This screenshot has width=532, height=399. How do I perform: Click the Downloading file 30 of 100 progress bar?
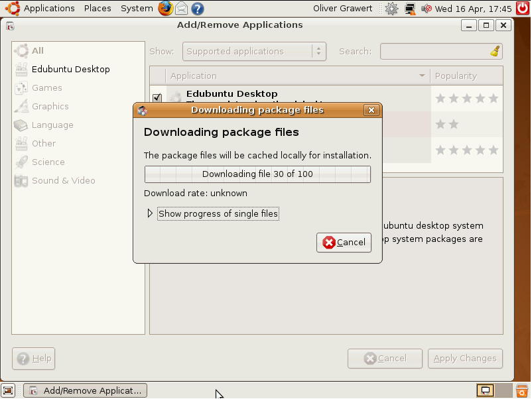pos(257,174)
